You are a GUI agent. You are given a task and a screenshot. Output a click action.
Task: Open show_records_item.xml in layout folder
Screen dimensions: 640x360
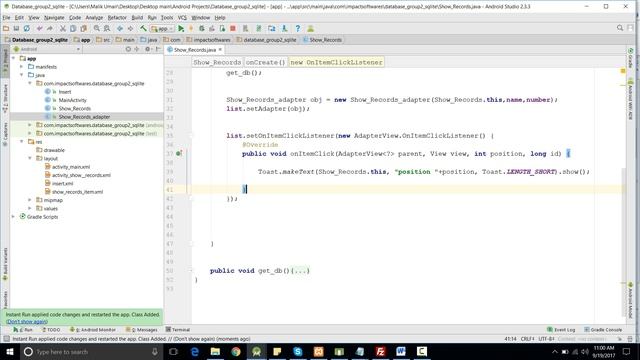77,192
